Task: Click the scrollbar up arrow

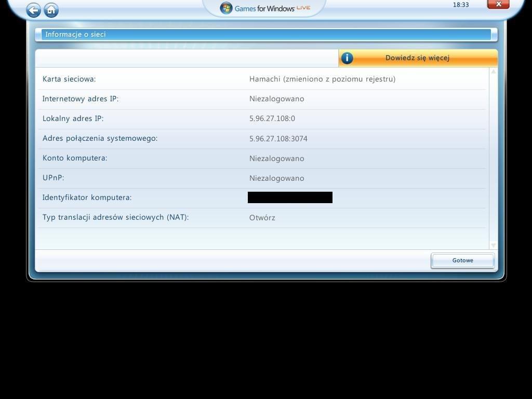Action: (x=493, y=72)
